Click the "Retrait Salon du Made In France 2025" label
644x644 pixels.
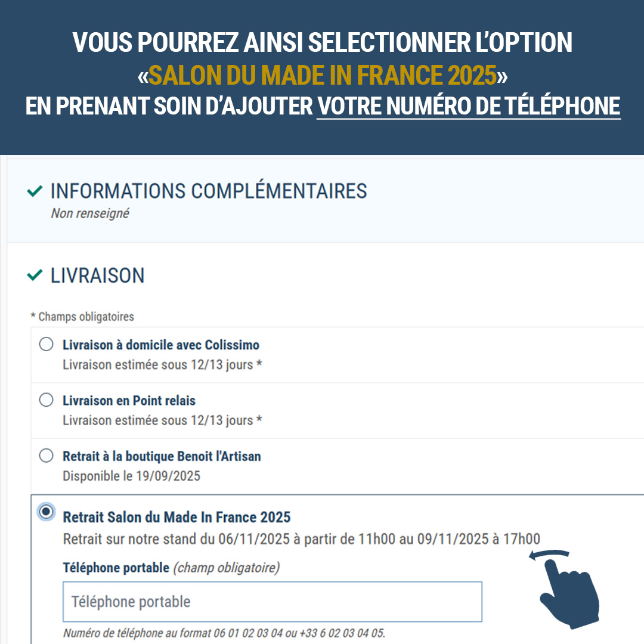[177, 517]
